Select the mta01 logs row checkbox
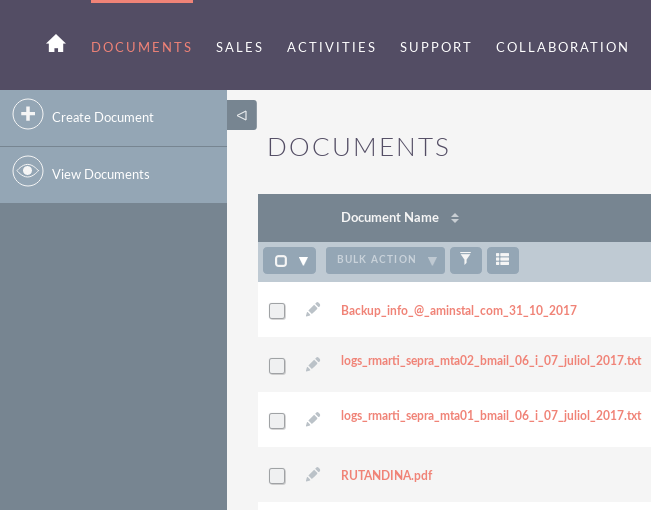 click(277, 421)
